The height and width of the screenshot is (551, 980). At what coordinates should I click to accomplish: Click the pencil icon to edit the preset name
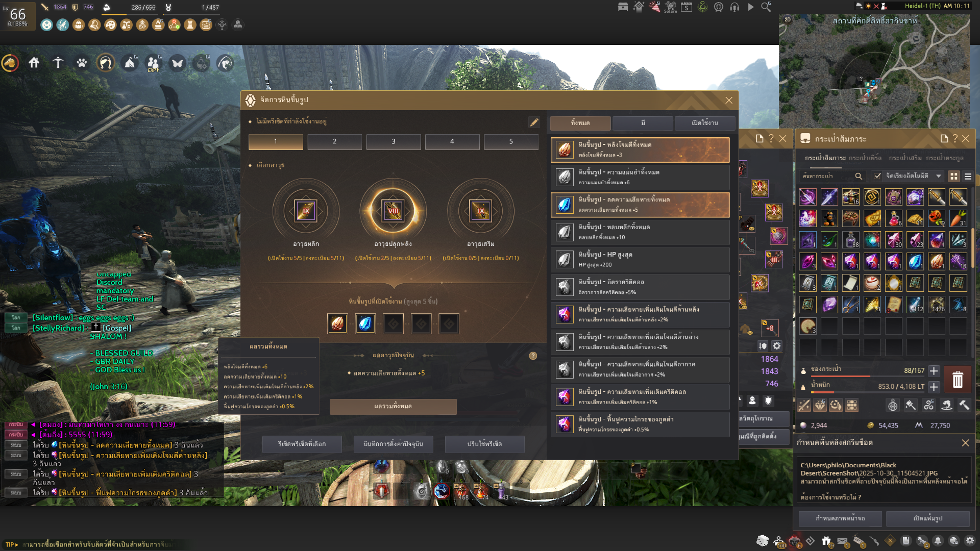click(x=534, y=122)
